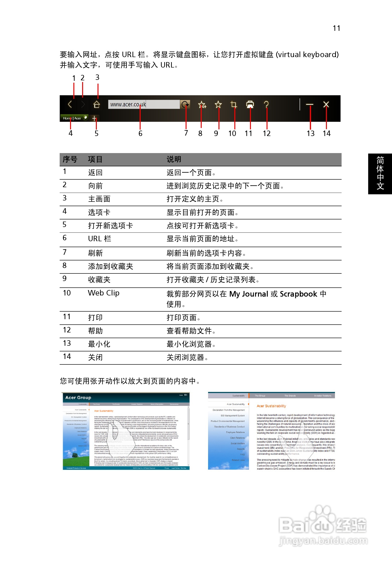Open the Home page icon

pyautogui.click(x=97, y=104)
